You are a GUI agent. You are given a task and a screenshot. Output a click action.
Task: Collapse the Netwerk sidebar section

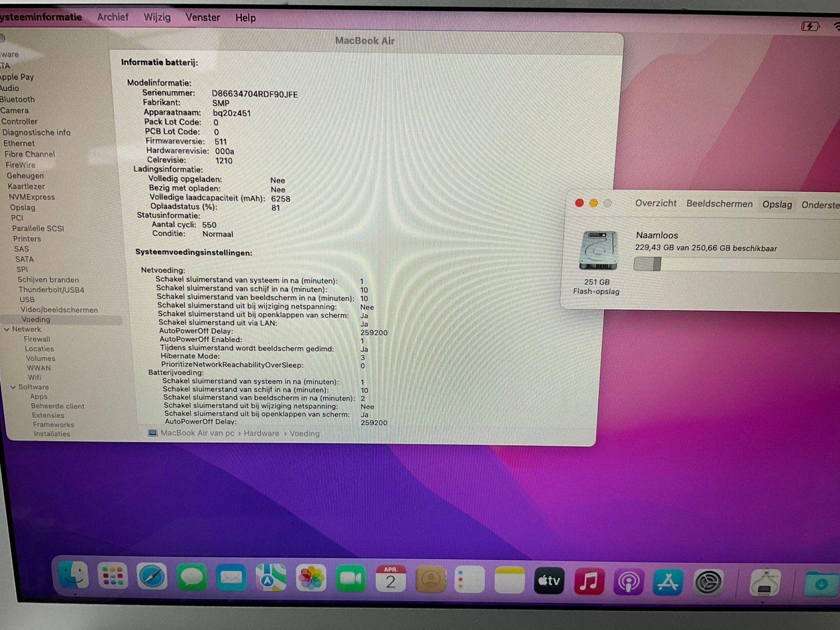(7, 329)
